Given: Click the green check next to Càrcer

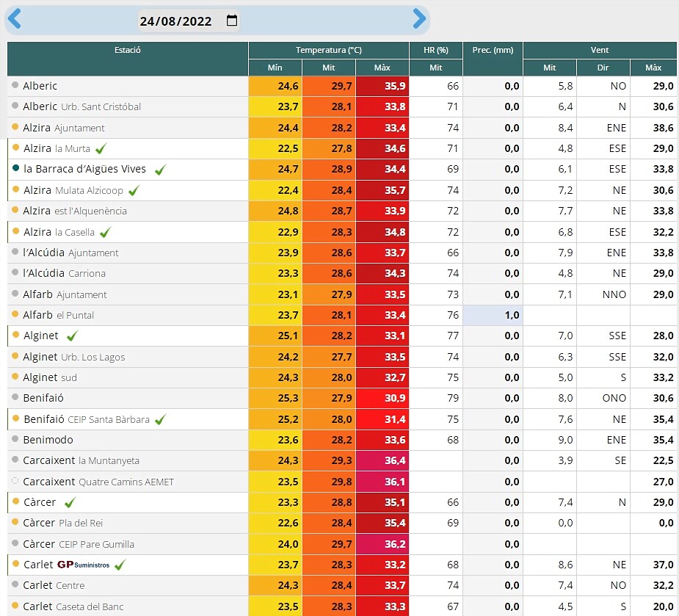Looking at the screenshot, I should pyautogui.click(x=70, y=502).
